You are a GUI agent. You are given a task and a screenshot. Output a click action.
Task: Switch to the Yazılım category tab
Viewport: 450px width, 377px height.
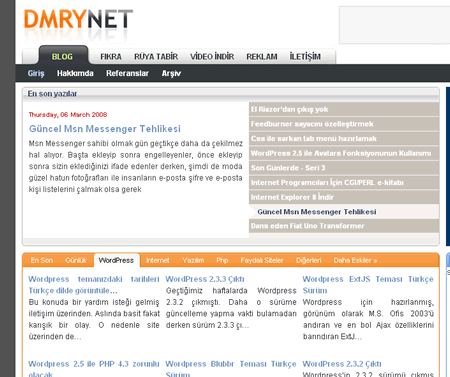pos(193,260)
